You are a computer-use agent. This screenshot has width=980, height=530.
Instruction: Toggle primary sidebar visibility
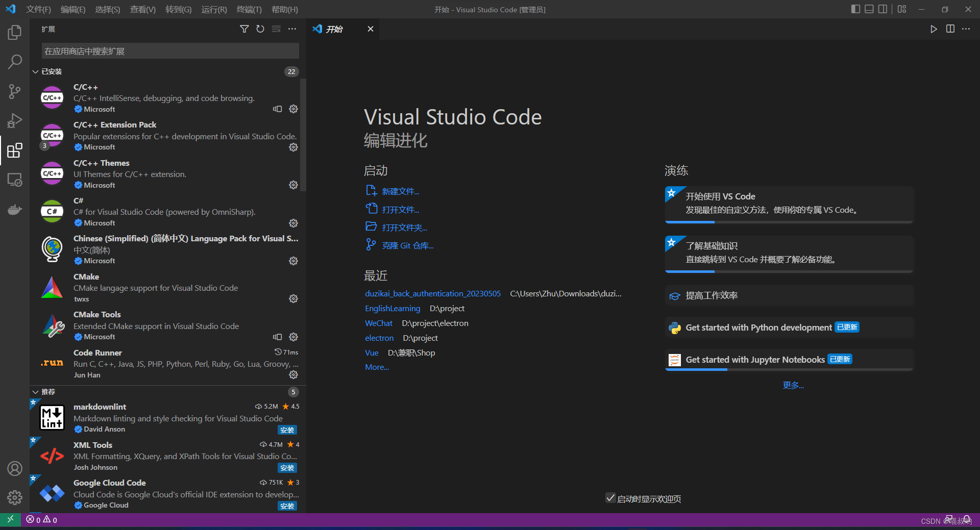(856, 9)
